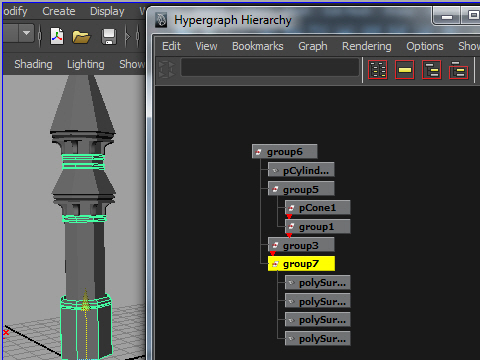Select the second polySur... node under group7
480x360 pixels.
point(317,301)
